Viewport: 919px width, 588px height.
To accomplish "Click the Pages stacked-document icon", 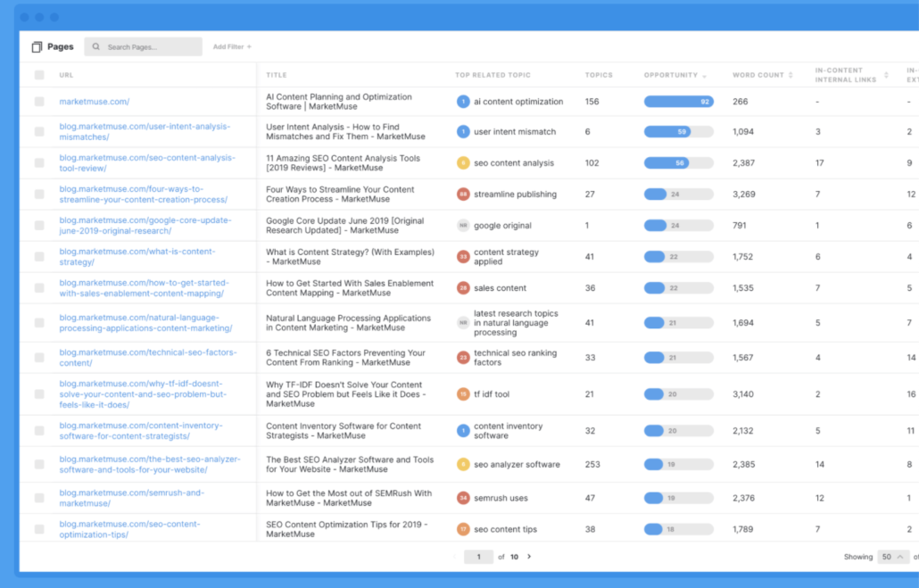I will [37, 47].
